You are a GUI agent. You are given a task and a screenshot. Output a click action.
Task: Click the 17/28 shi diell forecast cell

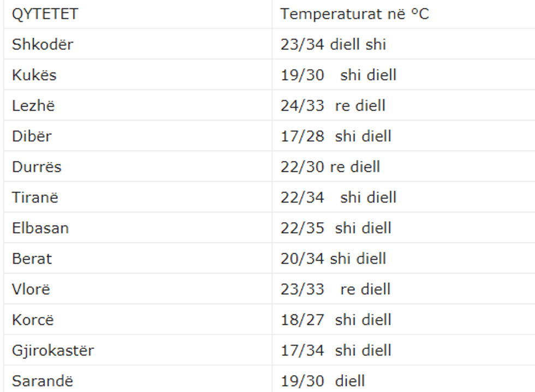tap(336, 136)
